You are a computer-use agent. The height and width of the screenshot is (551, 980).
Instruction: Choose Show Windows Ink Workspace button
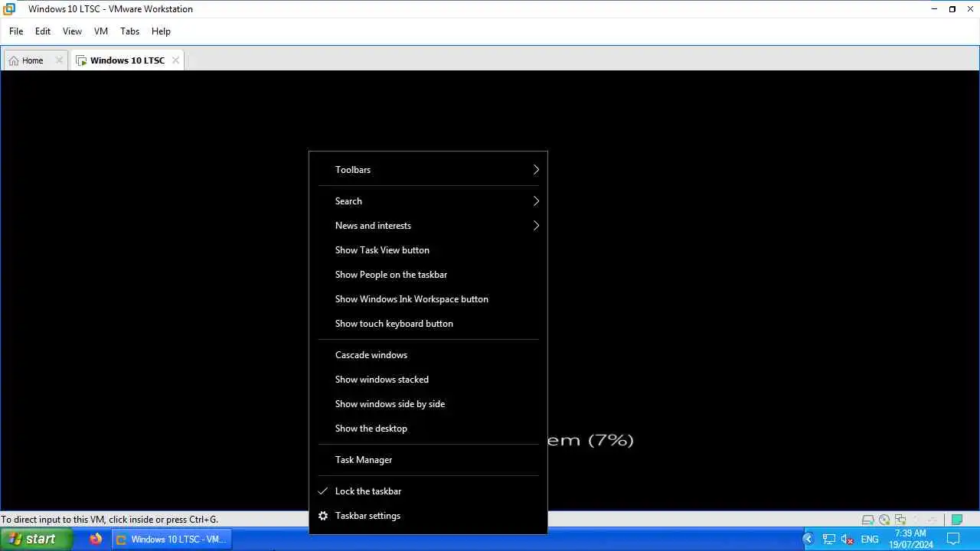click(428, 299)
